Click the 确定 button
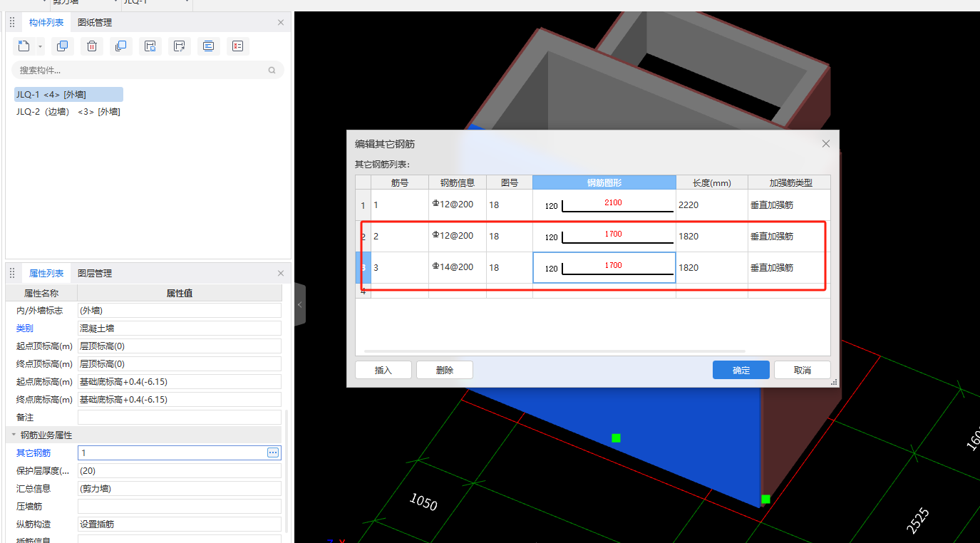The image size is (980, 543). [x=741, y=370]
